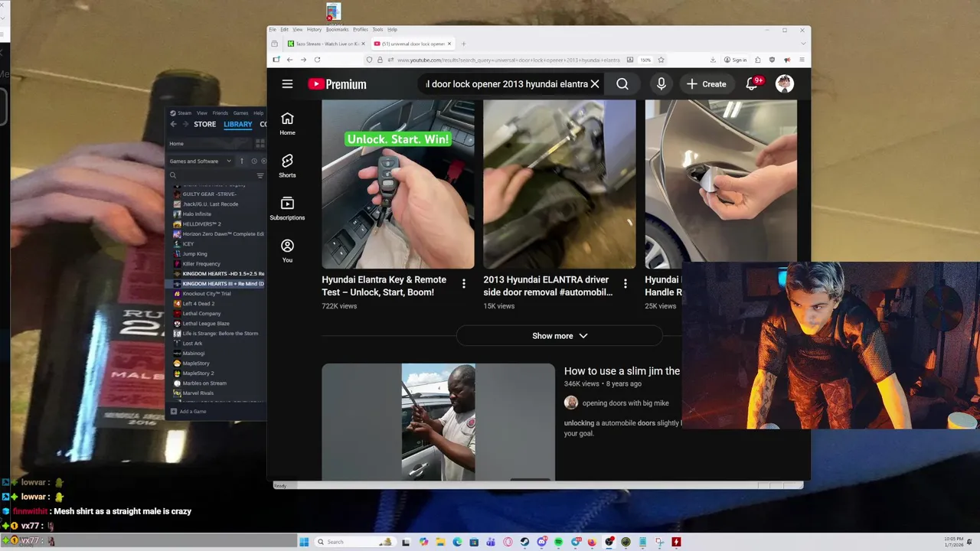Go back in Steam navigation

click(x=173, y=124)
